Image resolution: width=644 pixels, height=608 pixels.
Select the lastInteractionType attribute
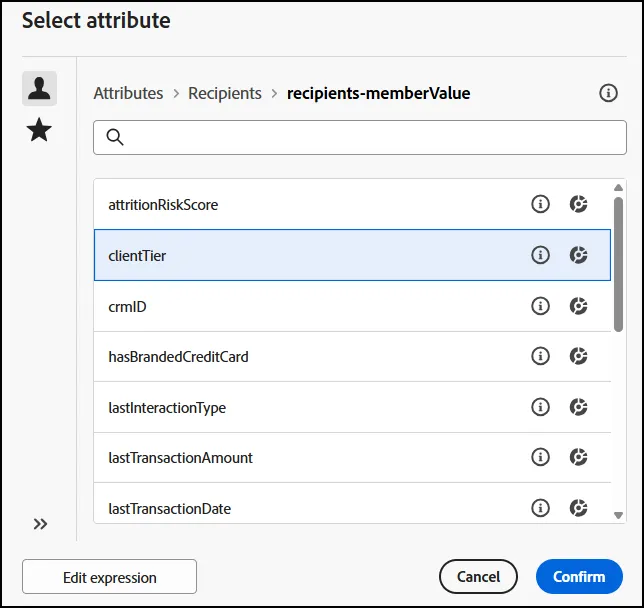(352, 407)
